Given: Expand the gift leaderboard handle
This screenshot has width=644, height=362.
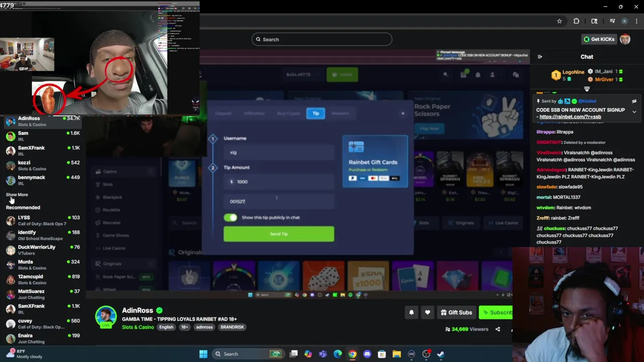Looking at the screenshot, I should click(x=587, y=89).
